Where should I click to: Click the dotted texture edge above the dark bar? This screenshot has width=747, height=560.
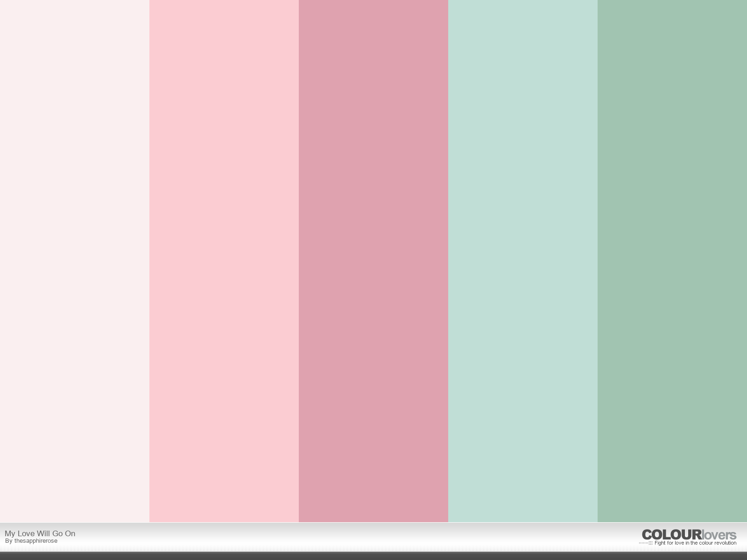[x=373, y=549]
